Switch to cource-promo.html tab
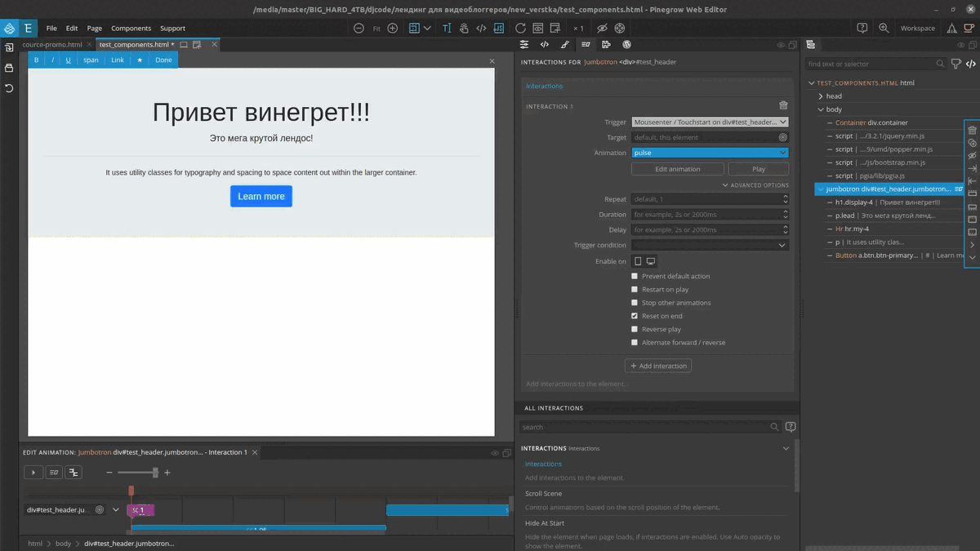Image resolution: width=980 pixels, height=551 pixels. [x=52, y=45]
